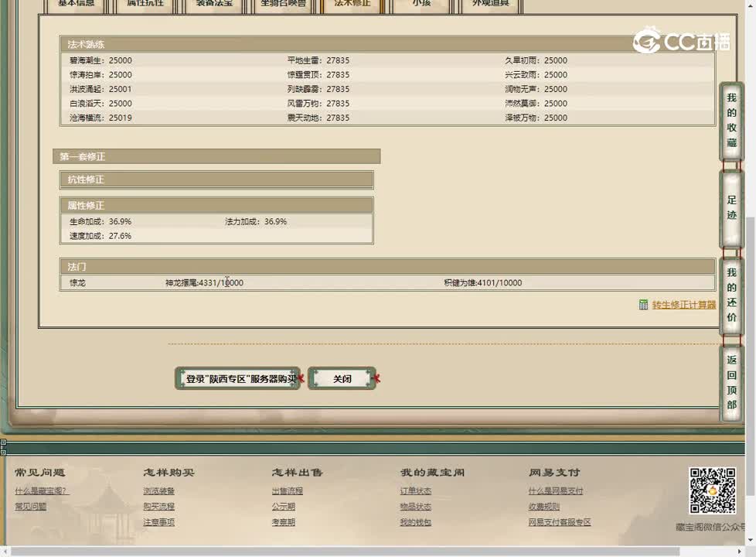This screenshot has height=557, width=756.
Task: Click the 关闭 button
Action: (x=340, y=378)
